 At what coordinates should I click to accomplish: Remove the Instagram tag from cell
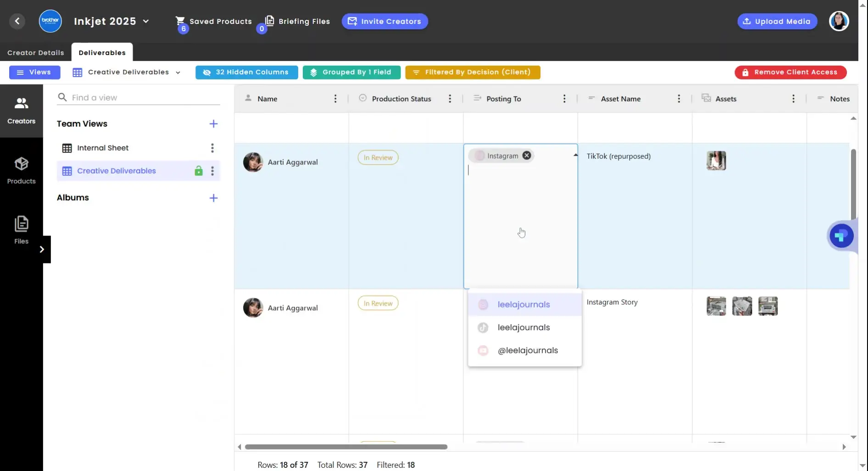pos(527,156)
